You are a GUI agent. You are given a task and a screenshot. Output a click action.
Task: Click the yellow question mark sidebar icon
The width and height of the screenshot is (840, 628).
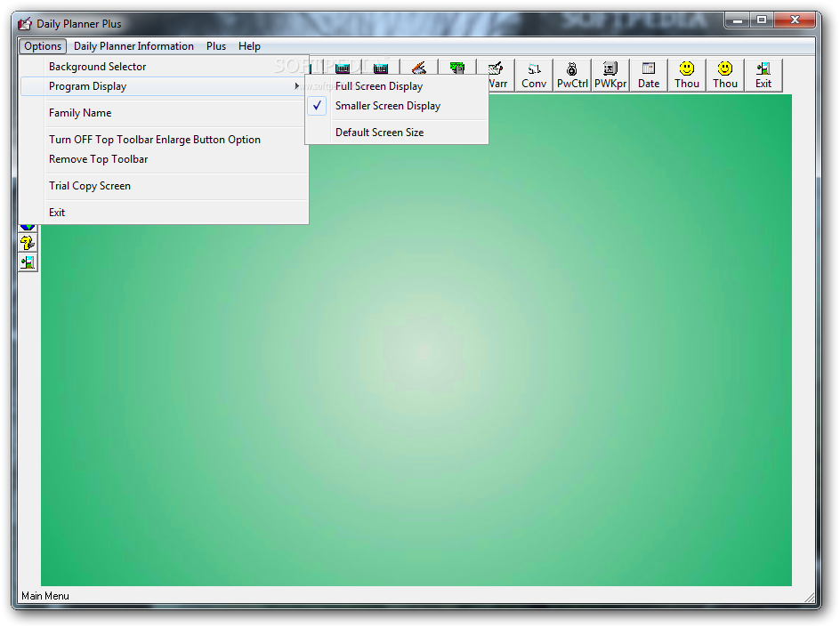pos(28,243)
